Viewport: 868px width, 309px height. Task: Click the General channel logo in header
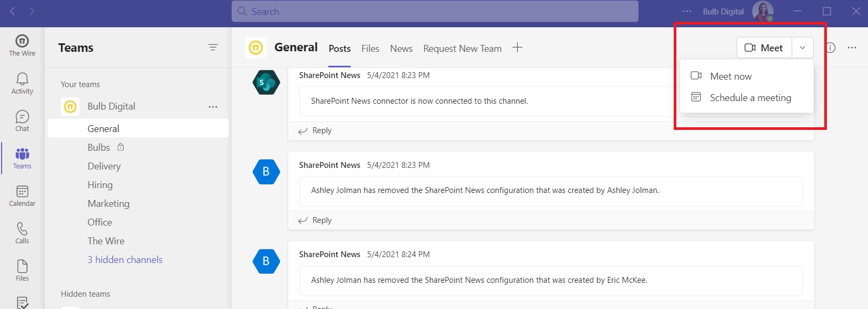click(x=256, y=48)
